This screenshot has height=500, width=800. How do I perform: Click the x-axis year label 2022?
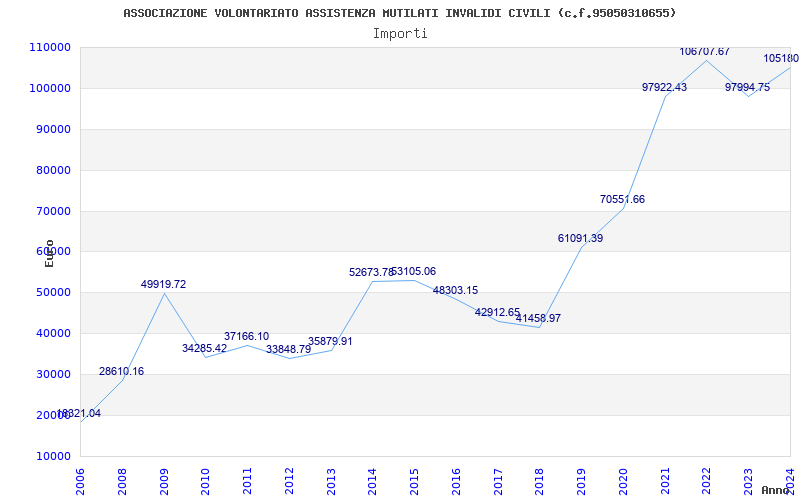(x=707, y=482)
